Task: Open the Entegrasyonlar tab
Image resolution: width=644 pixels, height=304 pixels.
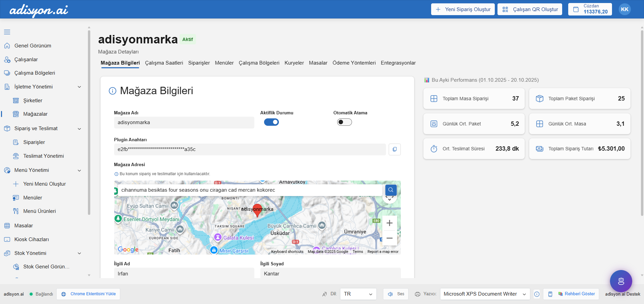Action: tap(398, 63)
